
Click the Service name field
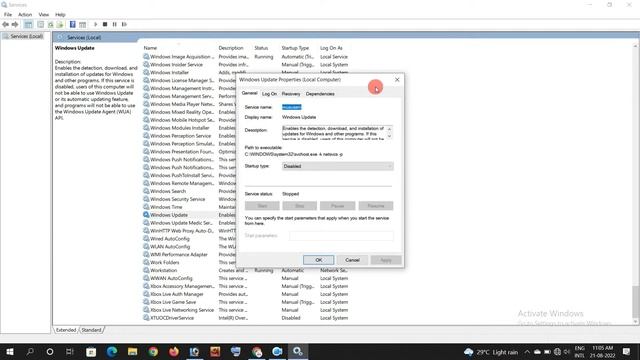click(291, 107)
